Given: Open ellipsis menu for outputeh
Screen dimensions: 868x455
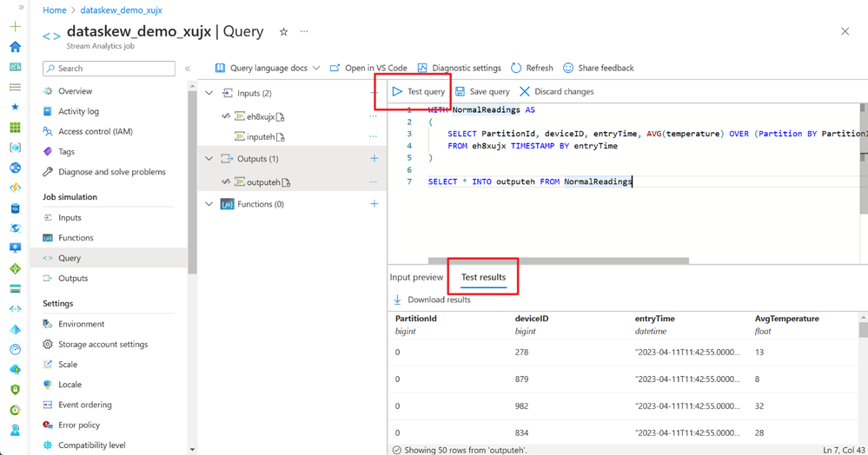Looking at the screenshot, I should tap(373, 181).
